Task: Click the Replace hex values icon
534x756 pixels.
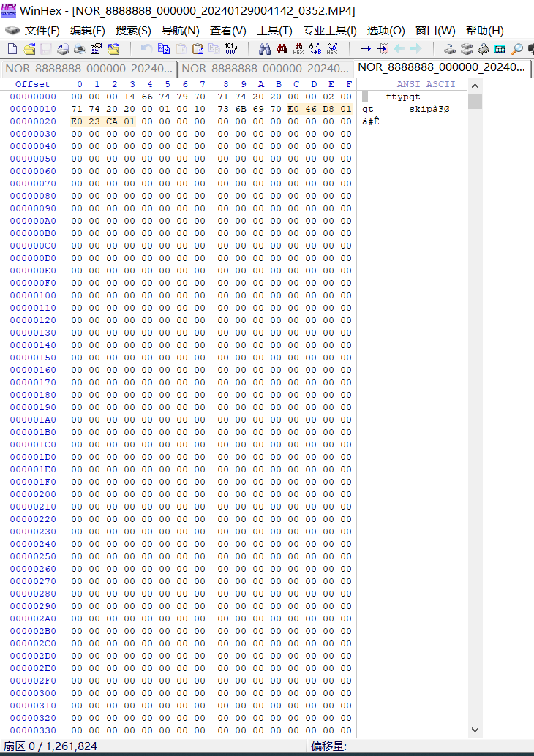Action: 332,49
